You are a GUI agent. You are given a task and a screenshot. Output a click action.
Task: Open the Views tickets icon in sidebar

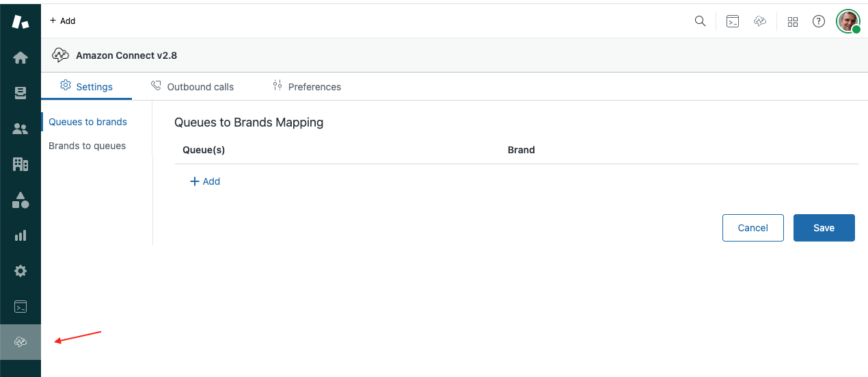tap(21, 93)
